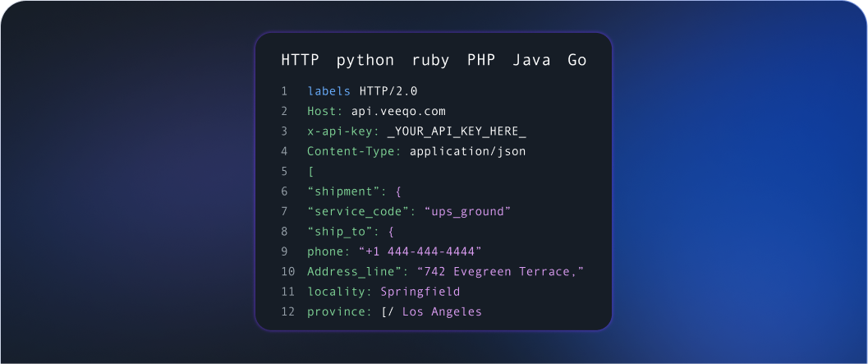Click the 'Host:' header name
Screen dimensions: 868x364
(x=325, y=112)
